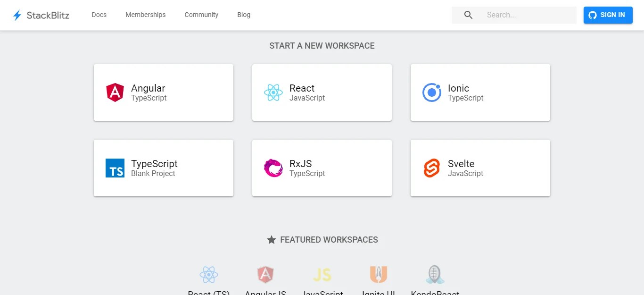Open the Memberships menu item

tap(146, 15)
